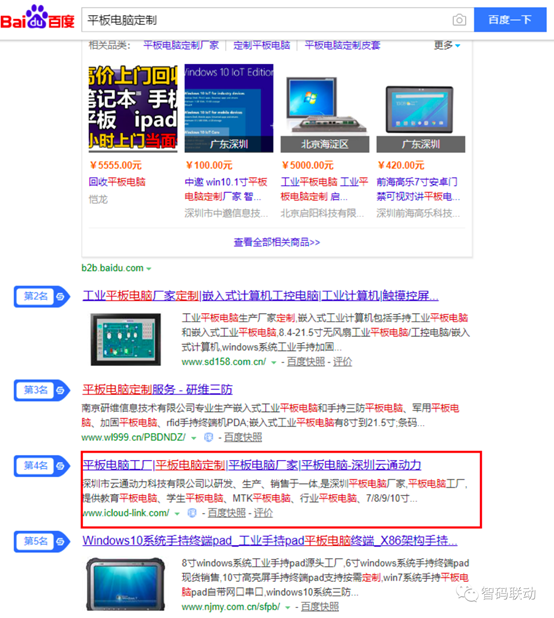Click the www.sd158.com.cn/ URL
This screenshot has height=618, width=554.
tap(224, 362)
